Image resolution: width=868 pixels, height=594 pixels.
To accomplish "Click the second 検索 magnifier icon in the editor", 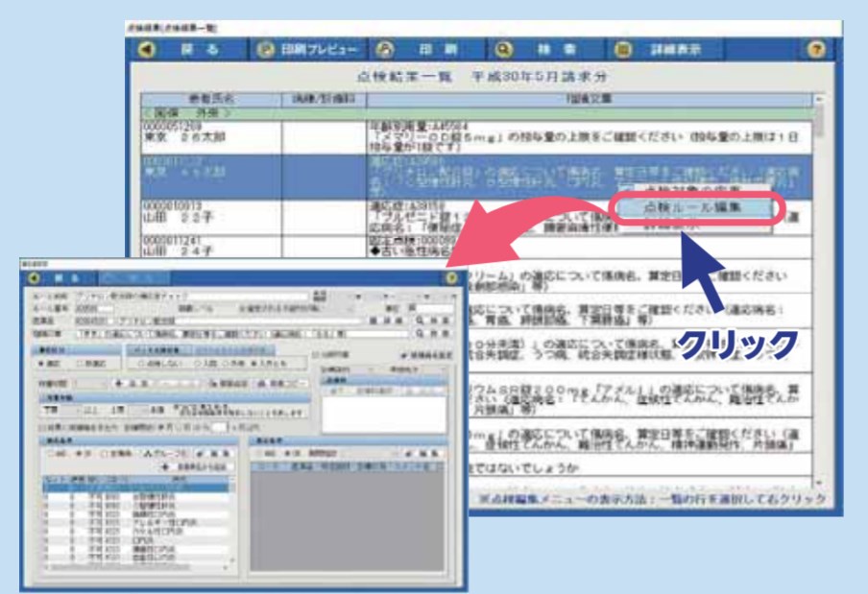I will pyautogui.click(x=420, y=332).
